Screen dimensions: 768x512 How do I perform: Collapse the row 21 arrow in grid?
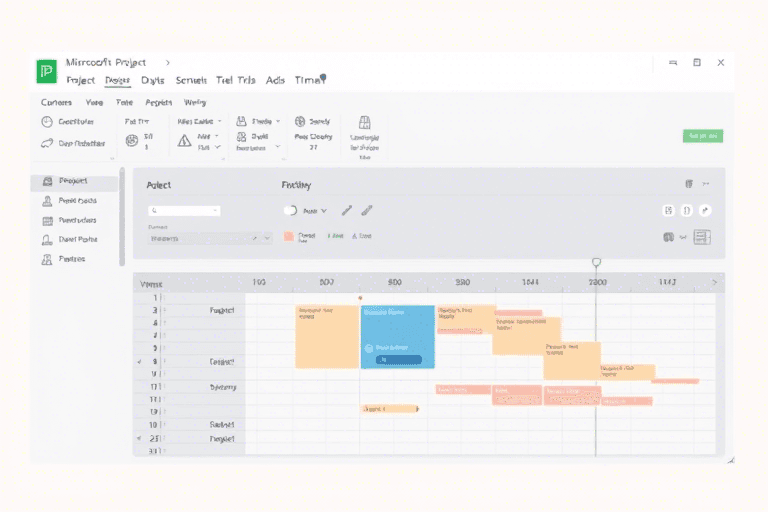(x=139, y=438)
